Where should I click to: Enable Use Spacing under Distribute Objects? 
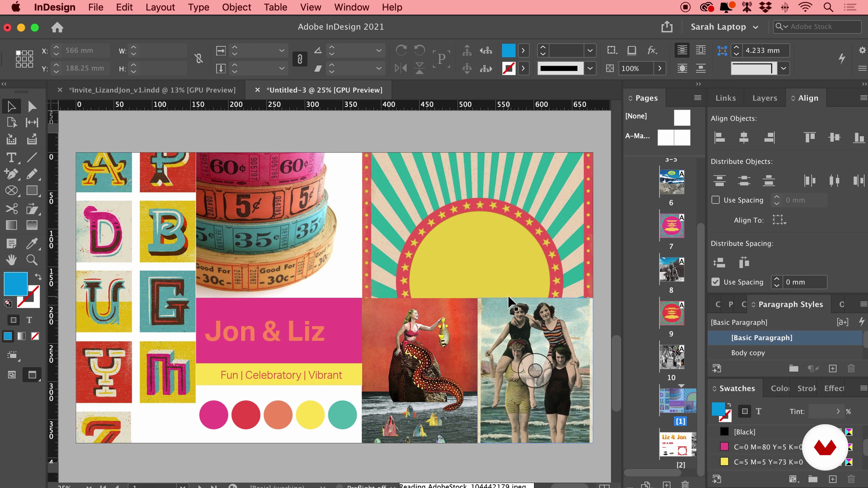point(715,200)
